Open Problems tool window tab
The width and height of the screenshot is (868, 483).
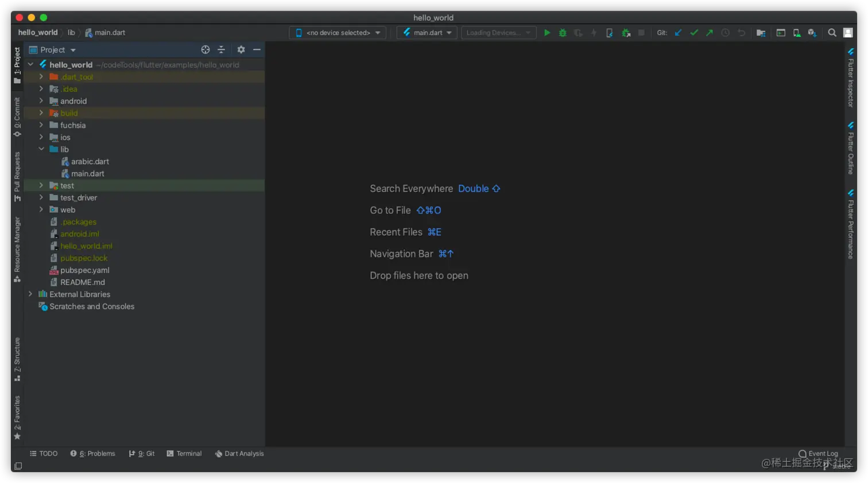[92, 454]
